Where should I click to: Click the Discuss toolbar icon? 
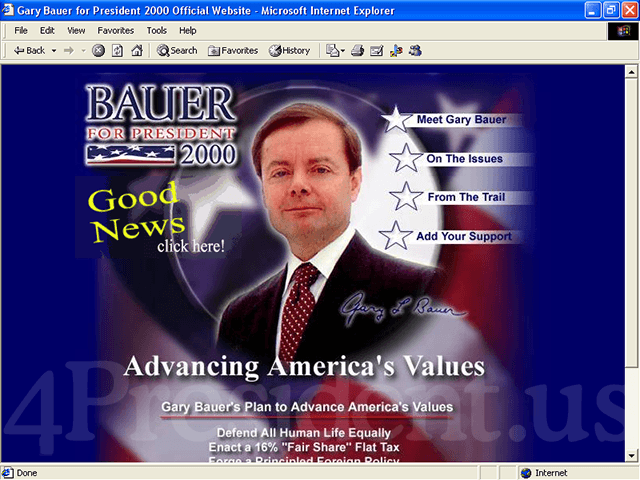pyautogui.click(x=396, y=51)
